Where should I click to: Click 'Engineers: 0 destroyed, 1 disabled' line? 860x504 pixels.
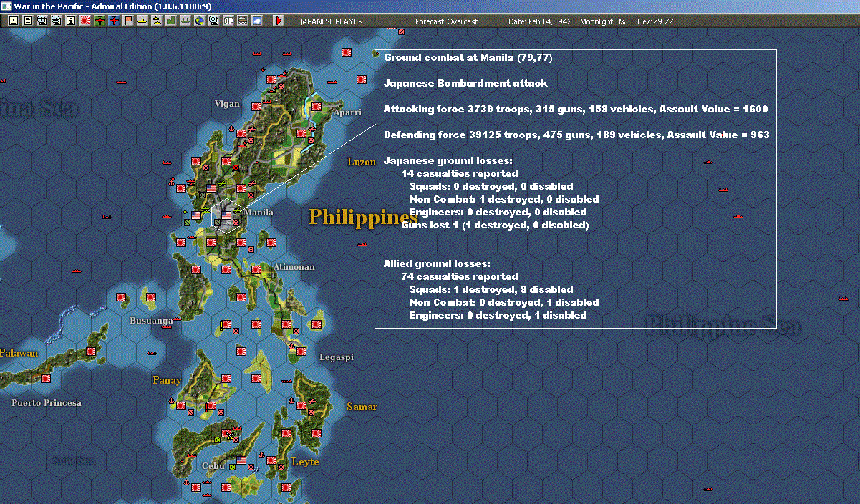tap(498, 315)
